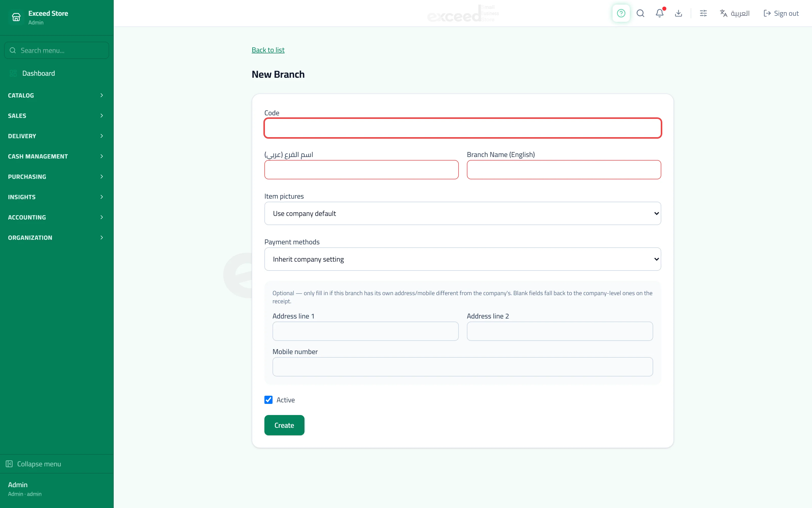Follow the Back to list link

(268, 50)
